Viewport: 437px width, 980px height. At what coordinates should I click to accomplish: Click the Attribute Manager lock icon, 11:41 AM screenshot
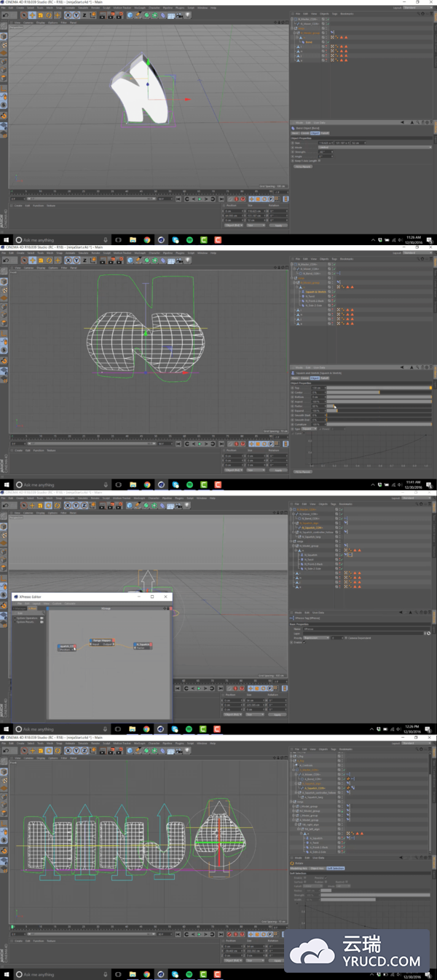tap(422, 367)
